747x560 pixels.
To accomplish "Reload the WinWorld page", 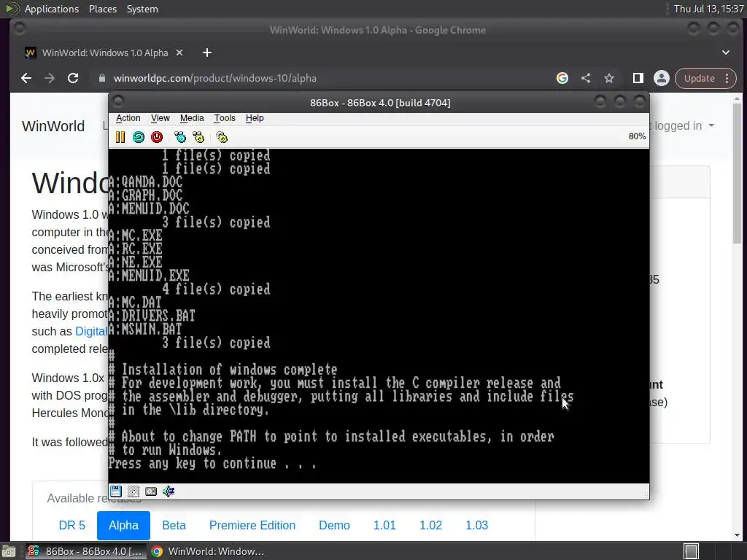I will click(73, 78).
